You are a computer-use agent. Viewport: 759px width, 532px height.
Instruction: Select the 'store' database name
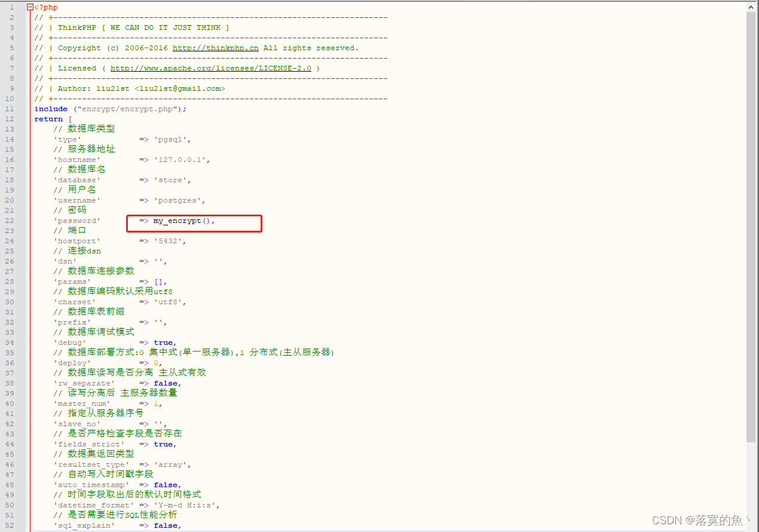click(172, 179)
